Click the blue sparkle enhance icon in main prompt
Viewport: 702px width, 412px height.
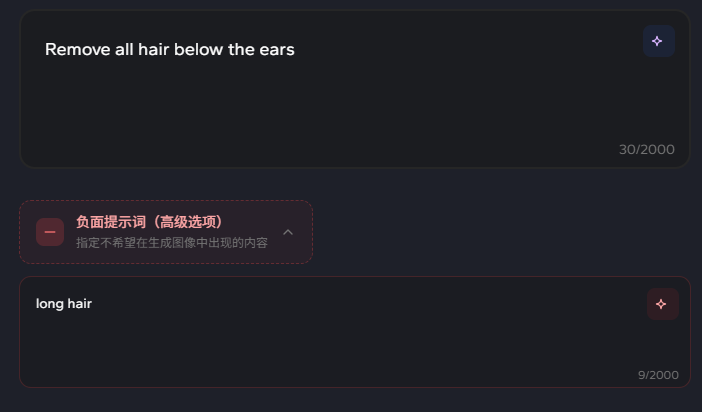click(657, 41)
